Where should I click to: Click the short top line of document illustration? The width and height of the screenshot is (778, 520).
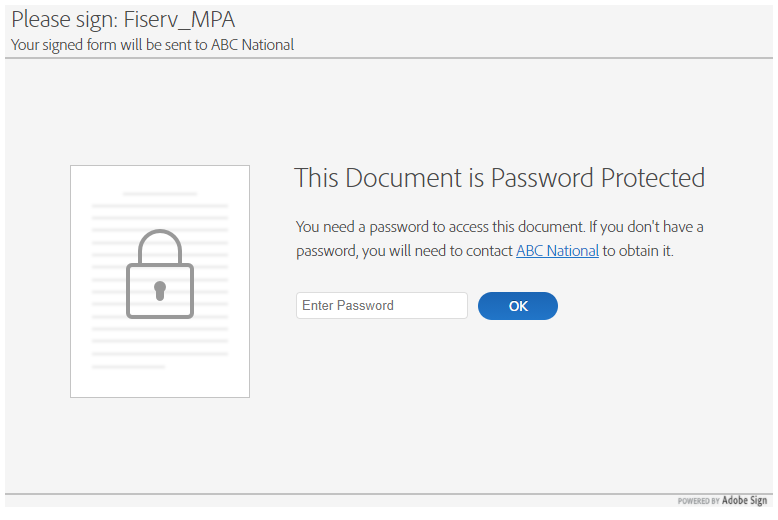coord(160,194)
